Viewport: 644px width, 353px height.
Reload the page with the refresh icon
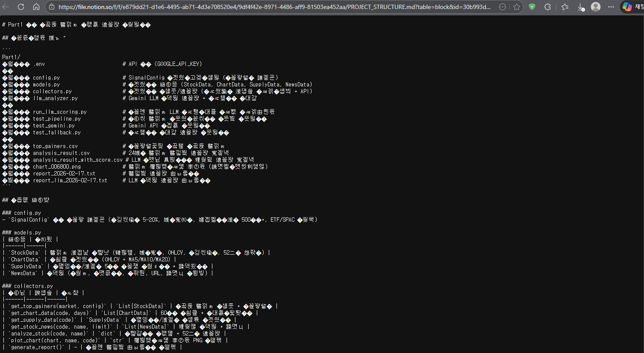[21, 7]
